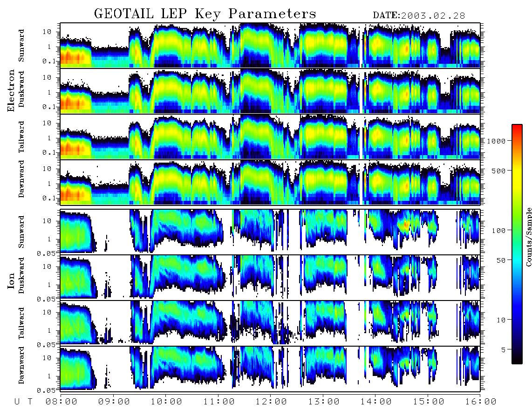Open the Ion Duskward spectrogram panel
This screenshot has width=532, height=410.
pos(270,277)
